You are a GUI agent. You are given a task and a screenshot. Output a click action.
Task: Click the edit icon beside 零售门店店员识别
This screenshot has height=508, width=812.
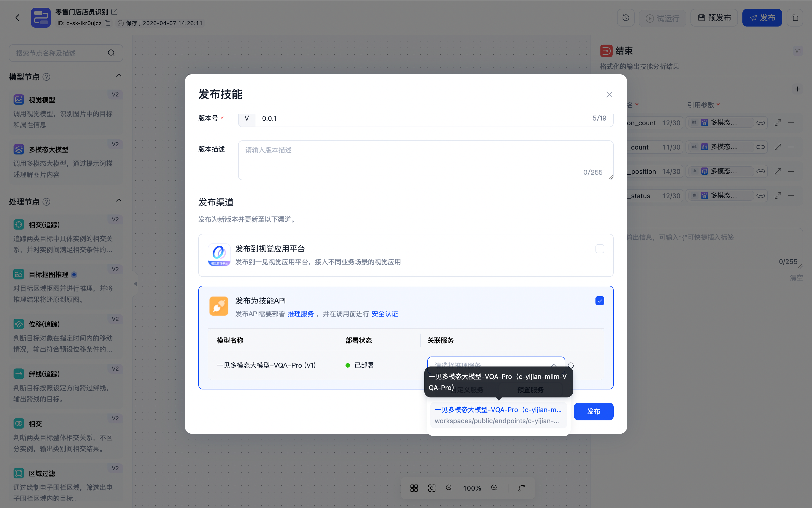pos(114,12)
